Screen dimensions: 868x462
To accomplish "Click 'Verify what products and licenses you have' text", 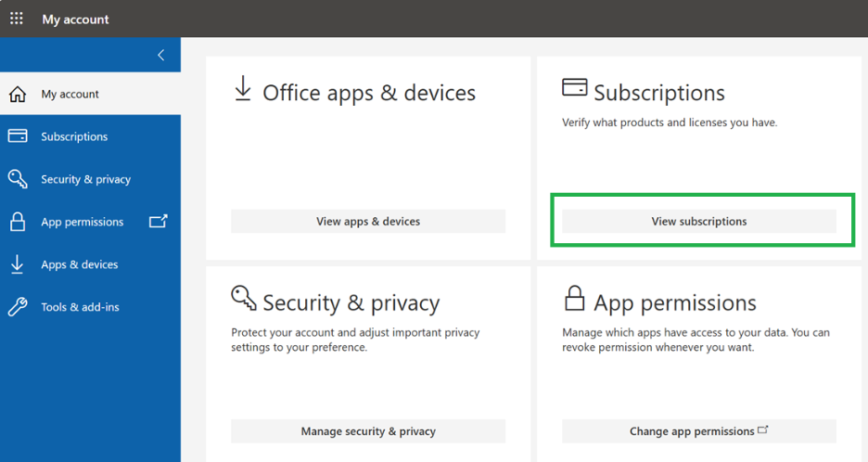I will (x=670, y=122).
